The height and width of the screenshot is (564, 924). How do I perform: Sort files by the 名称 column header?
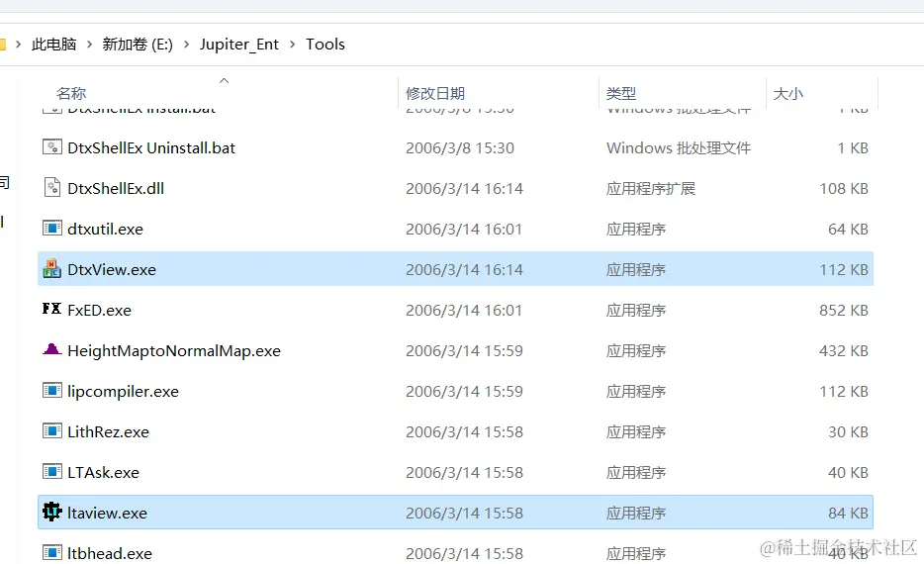71,93
